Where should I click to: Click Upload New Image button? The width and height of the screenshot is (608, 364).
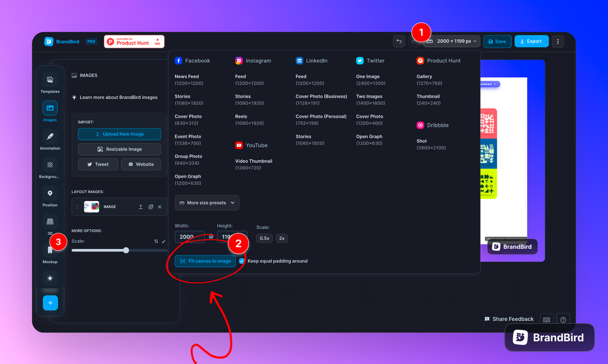click(x=120, y=134)
